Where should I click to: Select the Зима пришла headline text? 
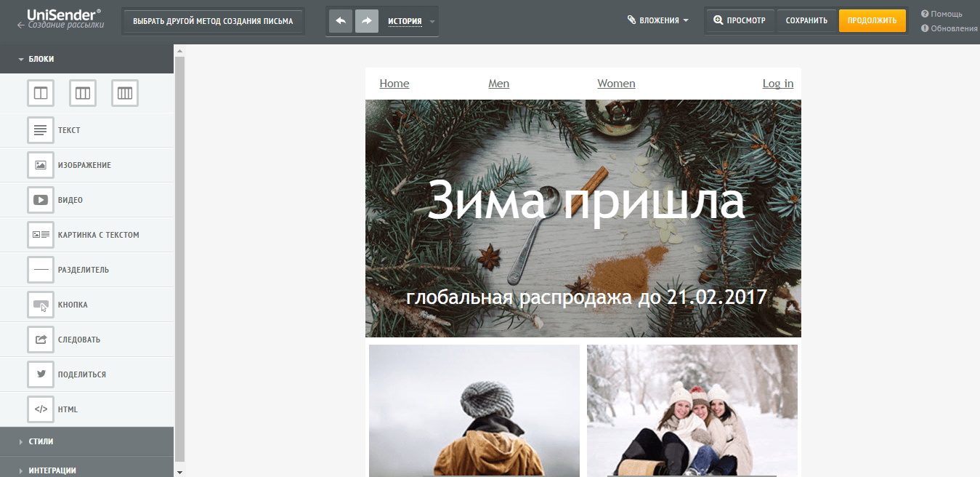pos(586,200)
